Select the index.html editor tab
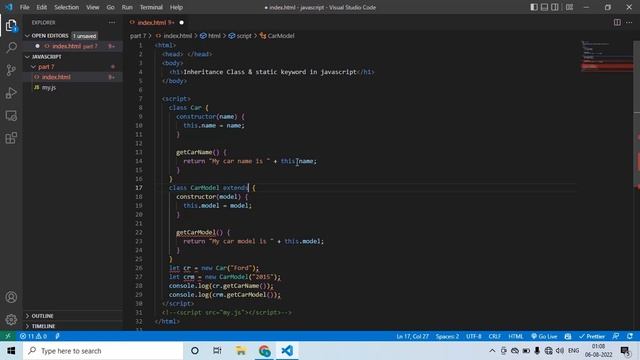The width and height of the screenshot is (640, 360). coord(156,22)
